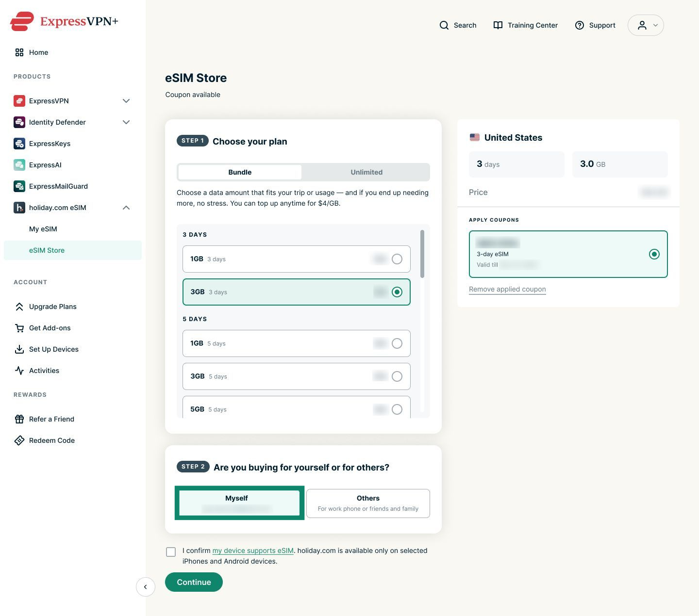Select the 3-day eSIM coupon radio
The height and width of the screenshot is (616, 699).
654,254
